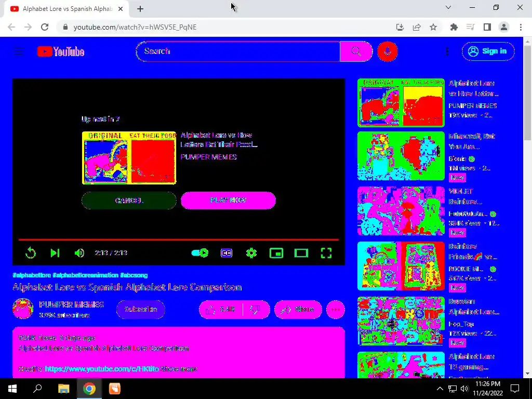The height and width of the screenshot is (399, 532).
Task: Install app icon in address bar
Action: [400, 27]
